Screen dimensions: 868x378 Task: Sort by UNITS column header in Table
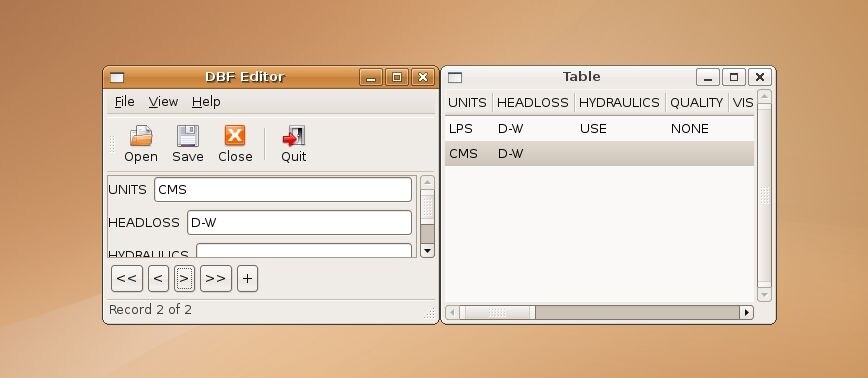(x=467, y=102)
